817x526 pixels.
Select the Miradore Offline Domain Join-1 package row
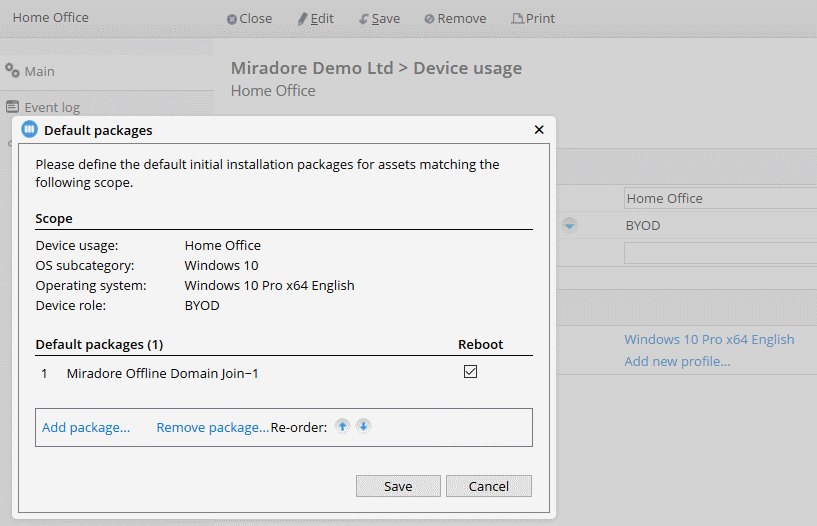tap(284, 373)
